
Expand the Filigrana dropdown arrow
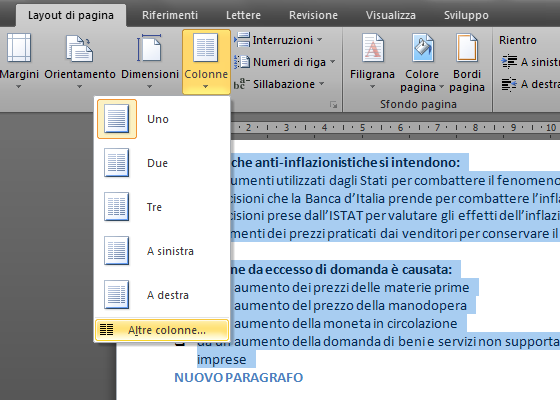pyautogui.click(x=372, y=87)
